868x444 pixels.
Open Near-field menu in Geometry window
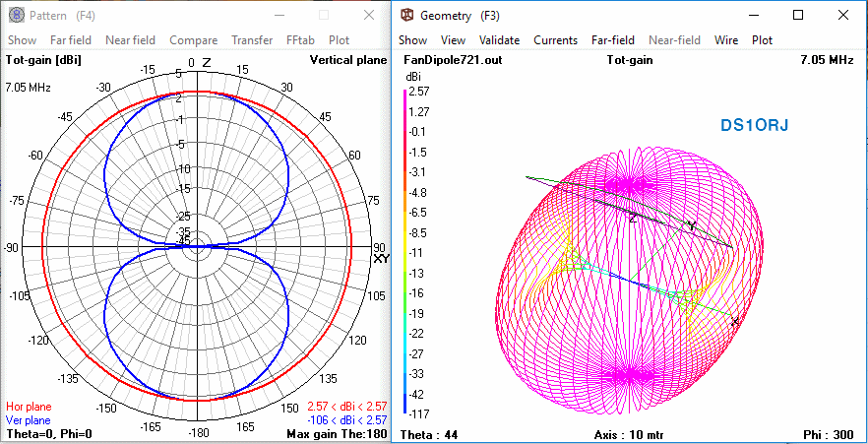coord(674,39)
